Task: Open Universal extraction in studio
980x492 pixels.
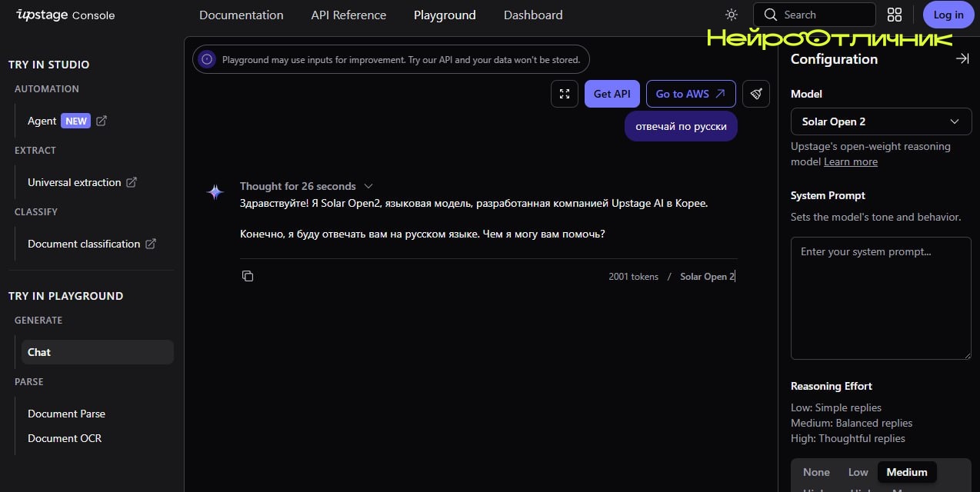Action: pyautogui.click(x=74, y=182)
